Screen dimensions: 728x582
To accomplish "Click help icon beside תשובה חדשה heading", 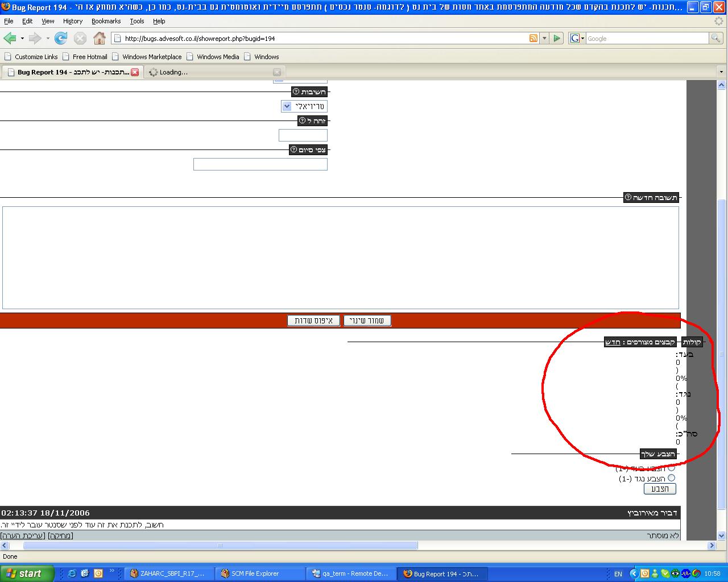I will (x=628, y=197).
